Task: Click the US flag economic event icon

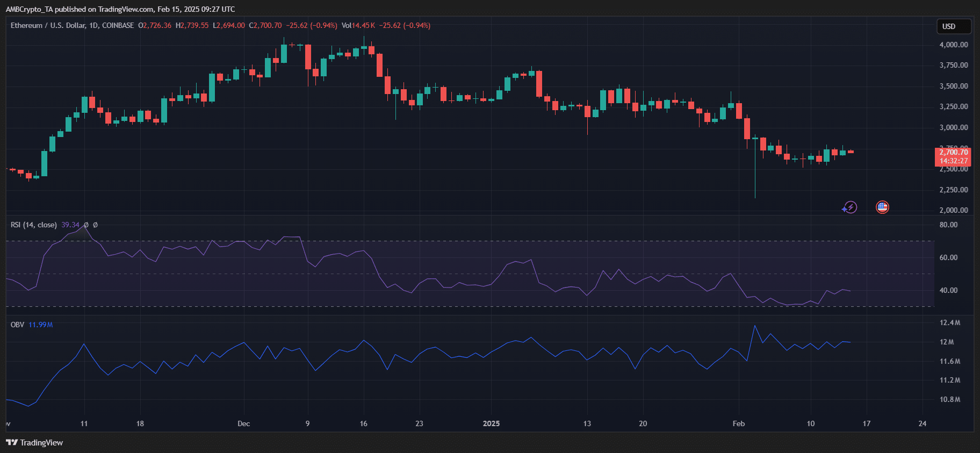Action: 882,207
